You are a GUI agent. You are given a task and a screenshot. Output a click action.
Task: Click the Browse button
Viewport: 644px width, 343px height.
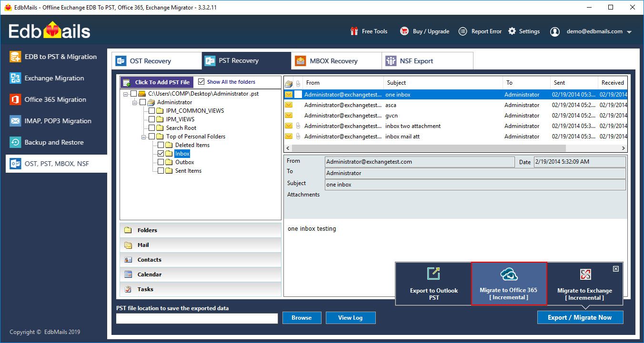(x=302, y=318)
